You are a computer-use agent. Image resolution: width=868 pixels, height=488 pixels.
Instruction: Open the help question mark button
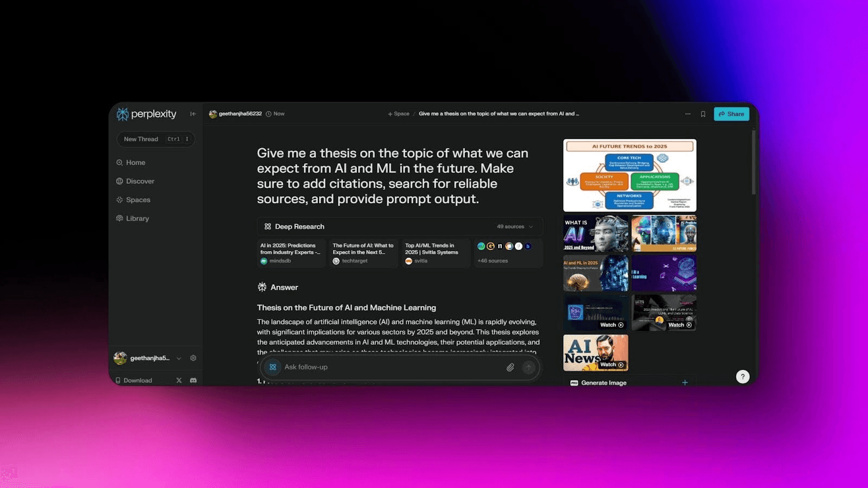(x=743, y=377)
